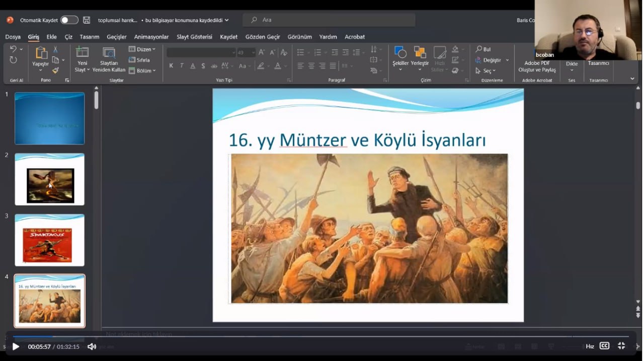
Task: Toggle the Otomatik Kaydet autosave switch
Action: point(69,20)
